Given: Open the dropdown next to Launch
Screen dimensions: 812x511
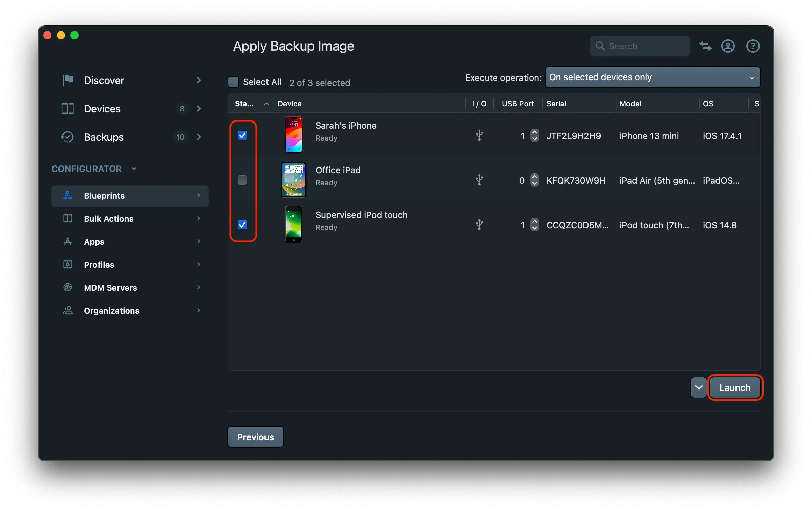Looking at the screenshot, I should (x=698, y=387).
